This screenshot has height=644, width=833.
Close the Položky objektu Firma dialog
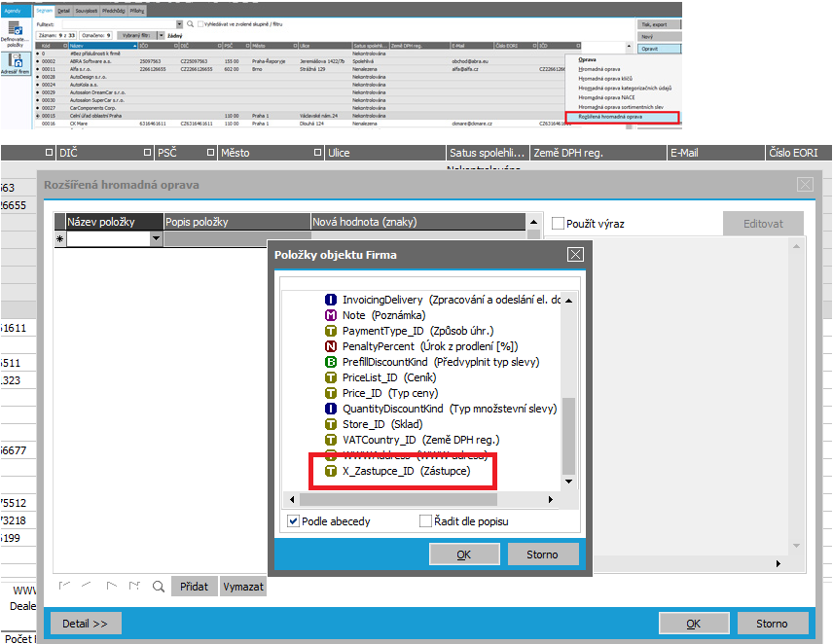(x=575, y=255)
